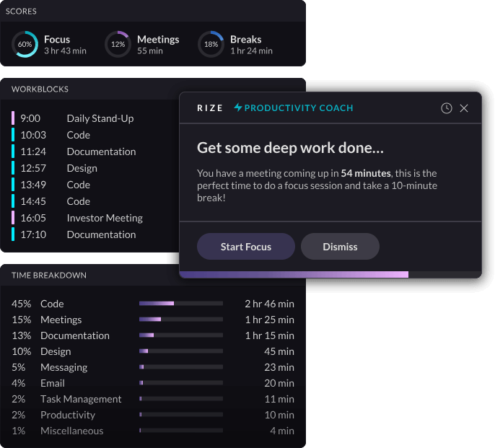The image size is (495, 448).
Task: Select the Meetings score label
Action: 158,40
